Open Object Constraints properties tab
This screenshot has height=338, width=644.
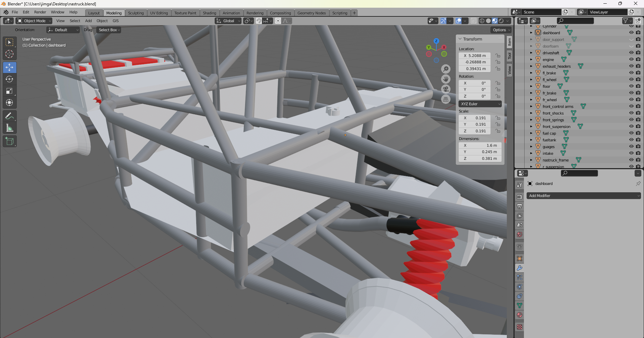520,296
